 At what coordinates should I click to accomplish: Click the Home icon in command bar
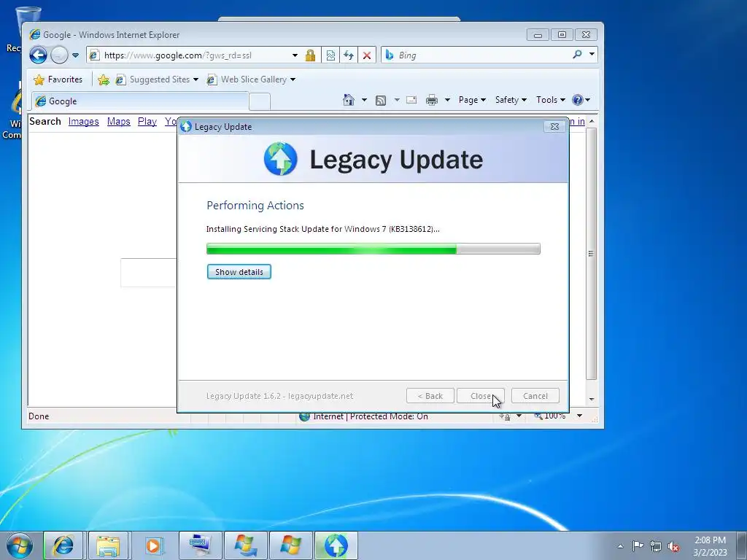tap(349, 99)
